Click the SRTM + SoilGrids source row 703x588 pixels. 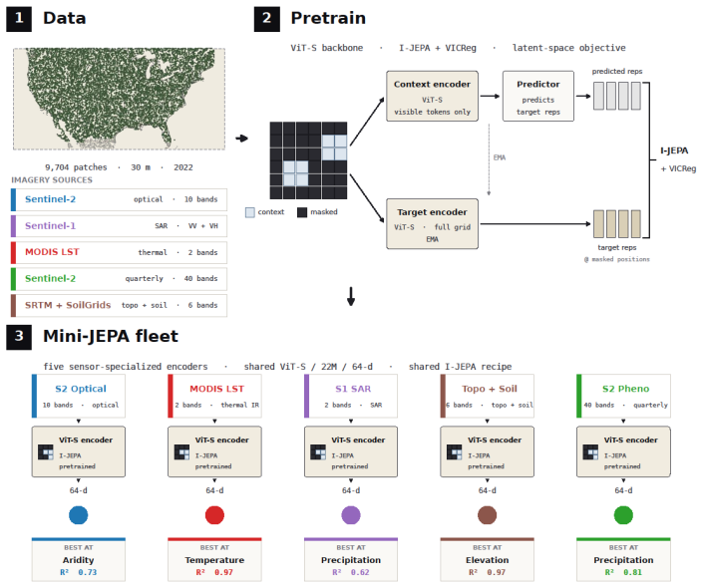[x=119, y=305]
